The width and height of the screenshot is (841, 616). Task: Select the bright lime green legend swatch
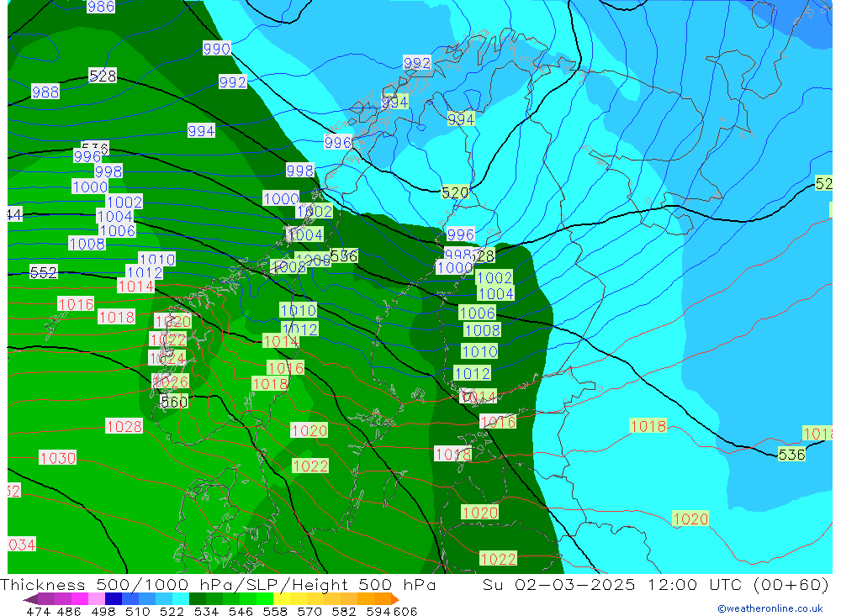(265, 599)
